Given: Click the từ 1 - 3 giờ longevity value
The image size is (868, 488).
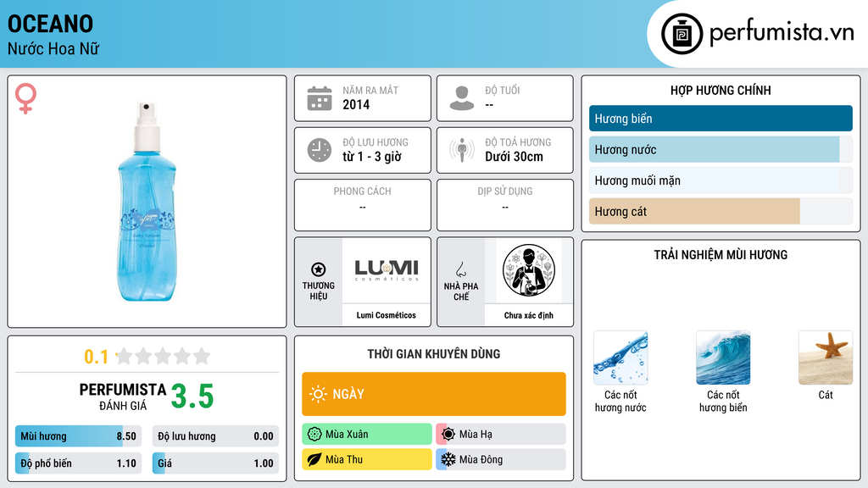Looking at the screenshot, I should click(372, 157).
